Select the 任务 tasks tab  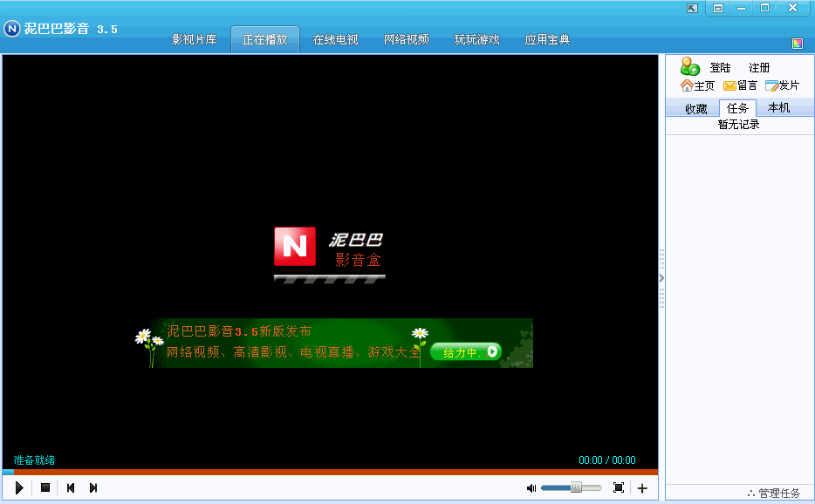click(x=737, y=108)
